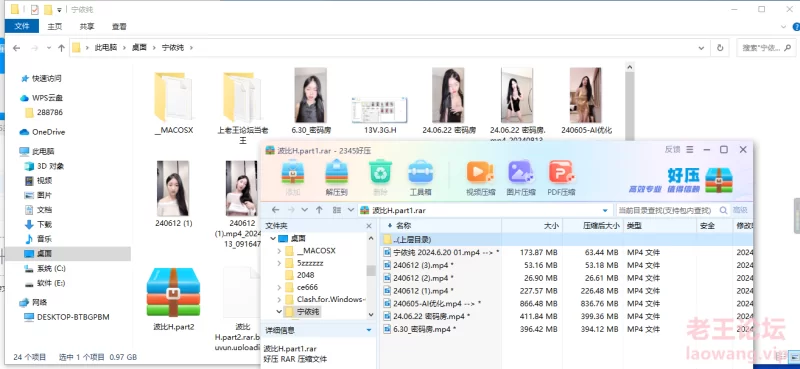800x369 pixels.
Task: Select the ..(上层目录) parent row
Action: click(x=565, y=239)
